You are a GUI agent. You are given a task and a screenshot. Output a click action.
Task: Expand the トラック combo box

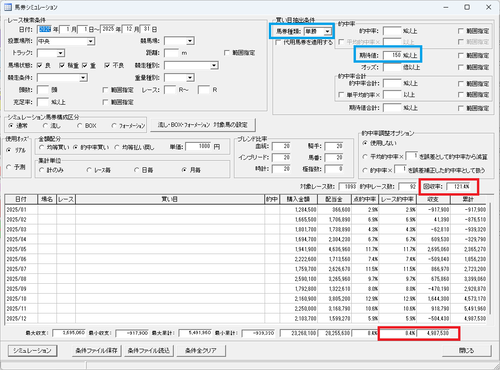pos(60,53)
